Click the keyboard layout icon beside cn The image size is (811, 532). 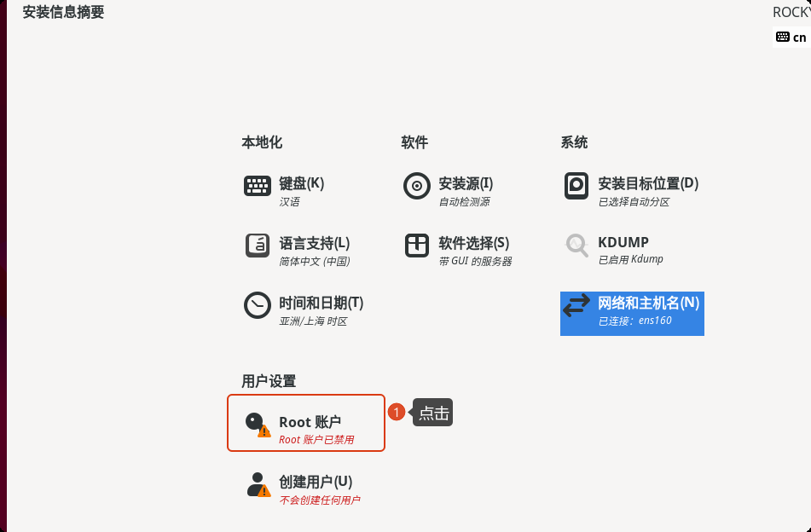click(783, 37)
